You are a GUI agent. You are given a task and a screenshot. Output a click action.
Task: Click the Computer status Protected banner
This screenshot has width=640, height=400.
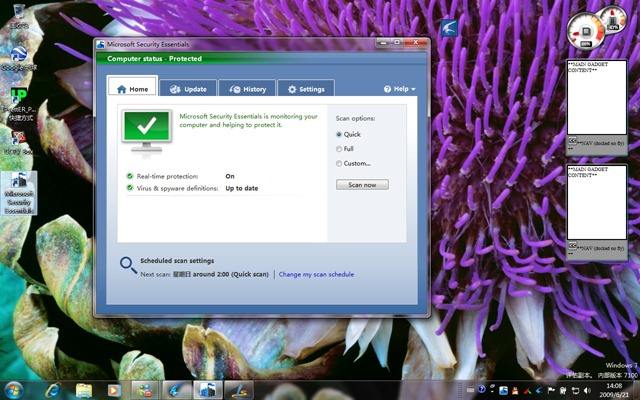[x=261, y=58]
